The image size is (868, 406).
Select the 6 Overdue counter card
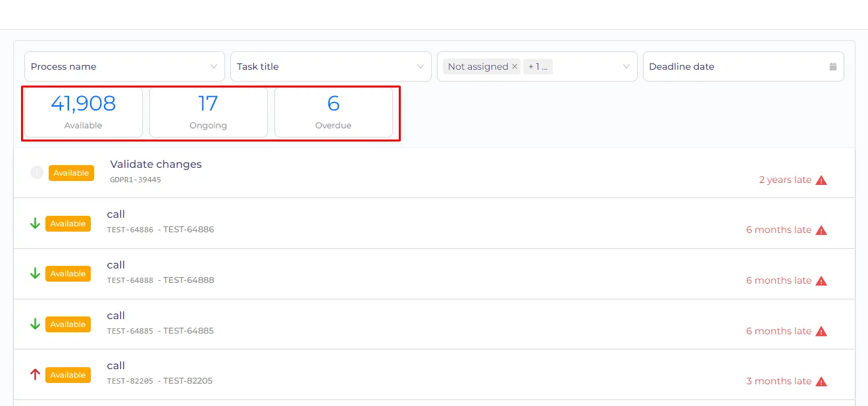tap(334, 113)
